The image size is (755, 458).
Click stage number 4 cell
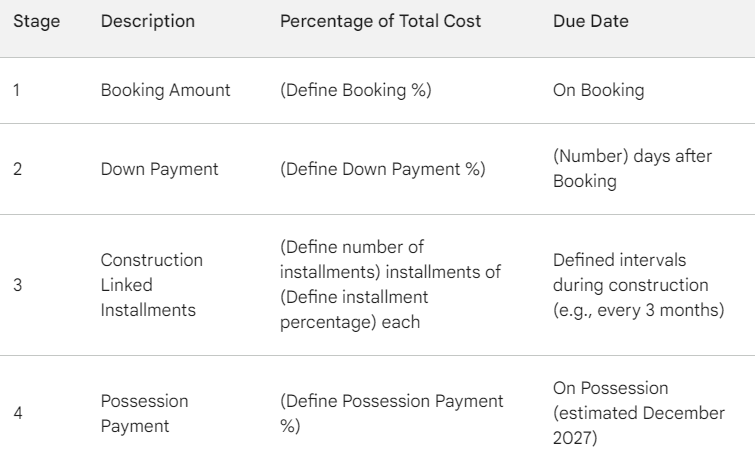[x=17, y=413]
